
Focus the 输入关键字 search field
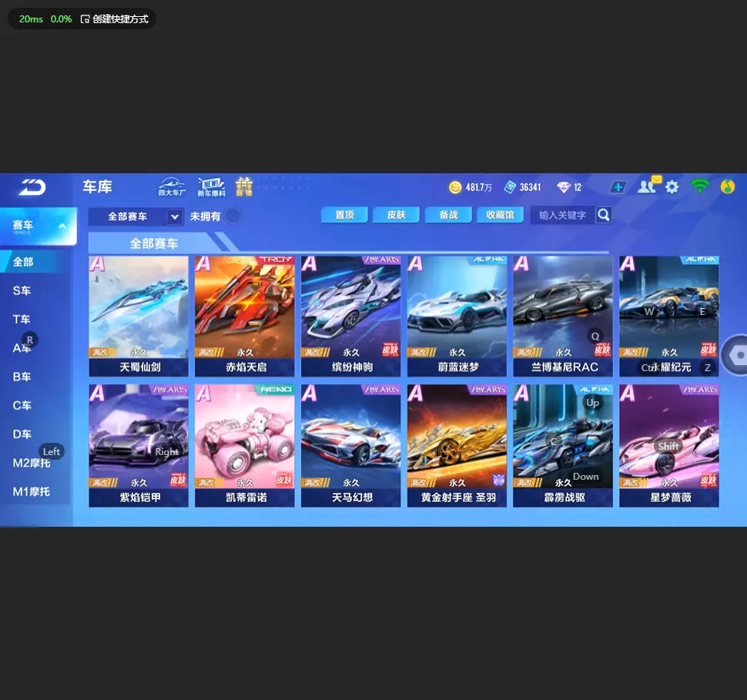(564, 216)
